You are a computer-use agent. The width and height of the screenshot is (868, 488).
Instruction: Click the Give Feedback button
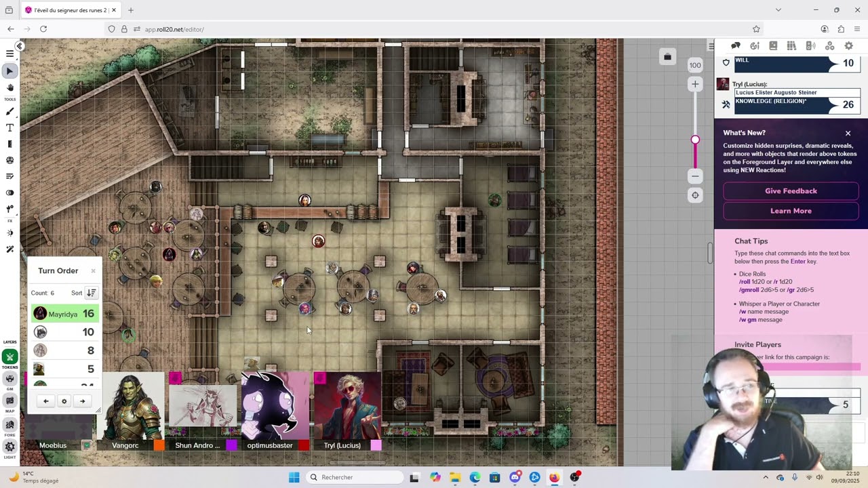pyautogui.click(x=791, y=191)
